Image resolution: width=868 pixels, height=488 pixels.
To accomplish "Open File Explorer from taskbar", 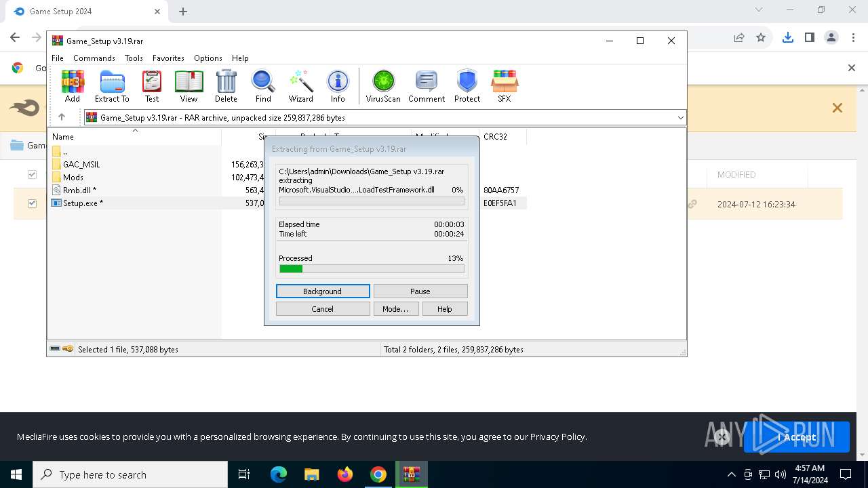I will pyautogui.click(x=311, y=474).
